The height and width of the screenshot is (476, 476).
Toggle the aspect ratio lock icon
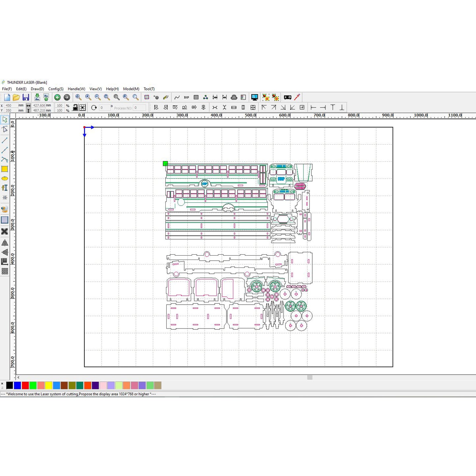75,107
